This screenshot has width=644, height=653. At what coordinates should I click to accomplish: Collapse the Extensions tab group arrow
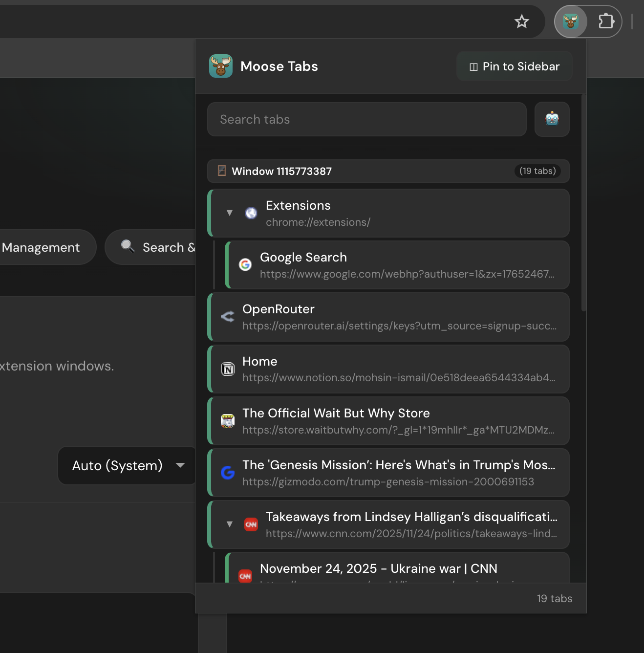[230, 213]
